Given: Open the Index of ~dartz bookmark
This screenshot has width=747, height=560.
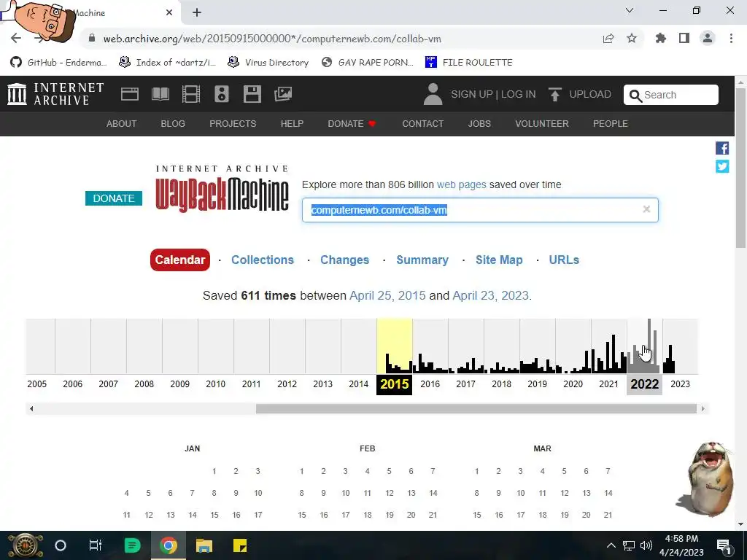Looking at the screenshot, I should 167,63.
